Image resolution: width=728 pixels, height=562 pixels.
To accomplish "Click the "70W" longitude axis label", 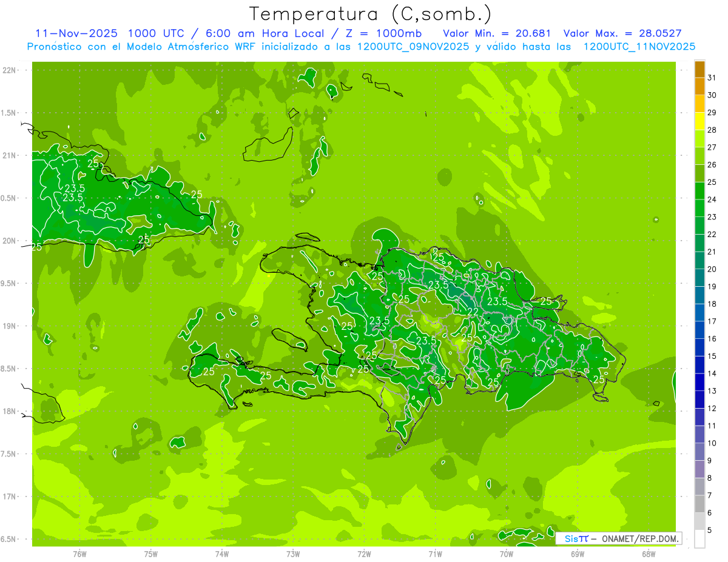I will coord(507,554).
